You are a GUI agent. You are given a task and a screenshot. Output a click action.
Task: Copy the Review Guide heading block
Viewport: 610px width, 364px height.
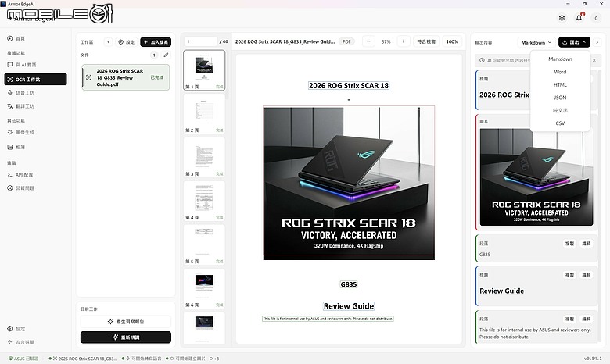(569, 275)
